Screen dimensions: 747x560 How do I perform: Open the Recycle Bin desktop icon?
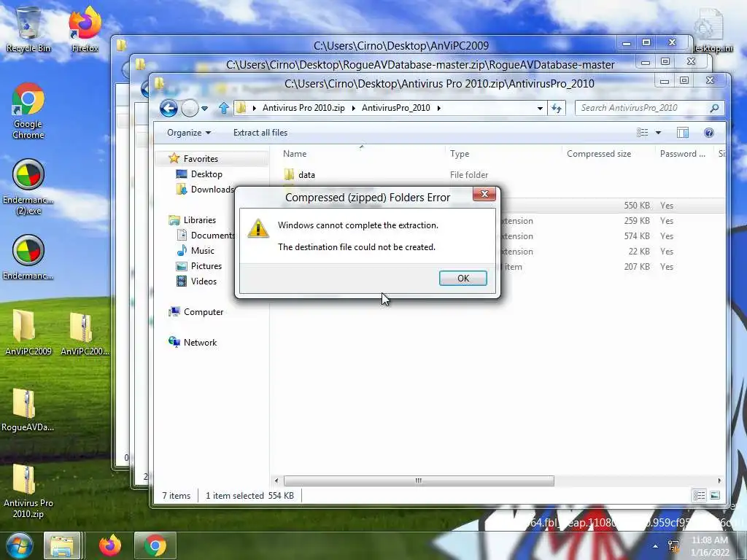28,30
